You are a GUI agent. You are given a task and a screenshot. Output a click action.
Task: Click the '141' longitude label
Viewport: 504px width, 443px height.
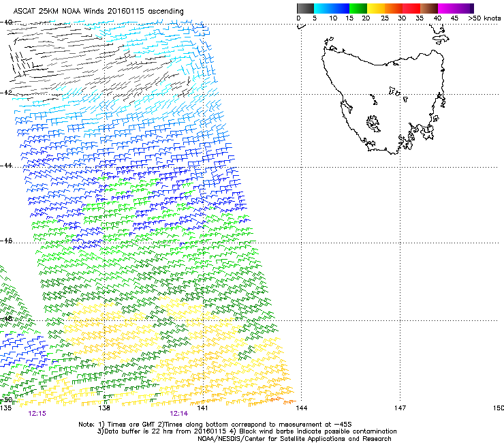(x=202, y=408)
